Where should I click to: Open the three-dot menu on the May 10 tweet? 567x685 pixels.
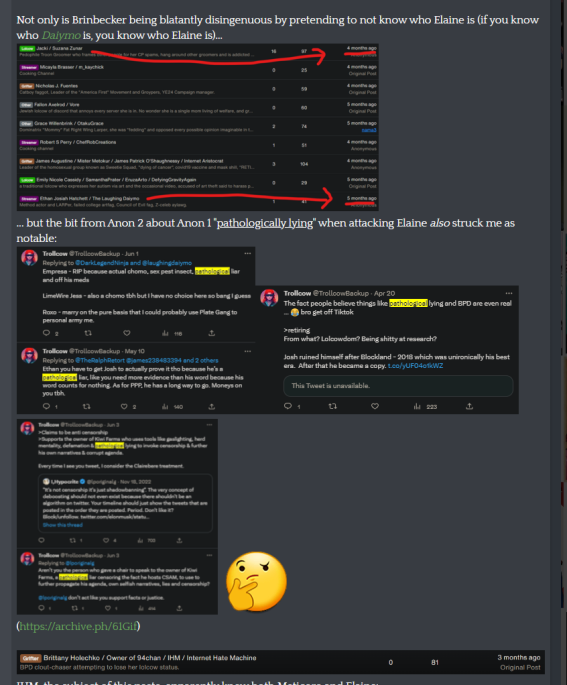click(x=248, y=351)
